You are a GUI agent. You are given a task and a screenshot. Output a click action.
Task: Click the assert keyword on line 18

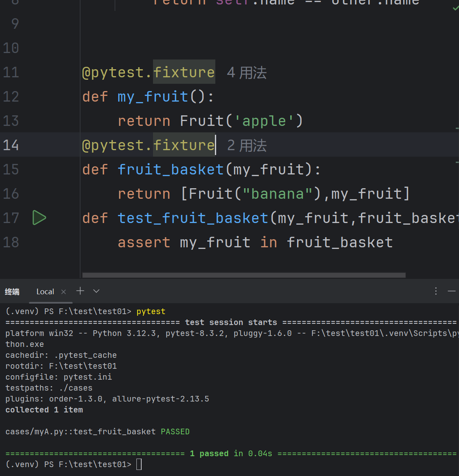144,242
